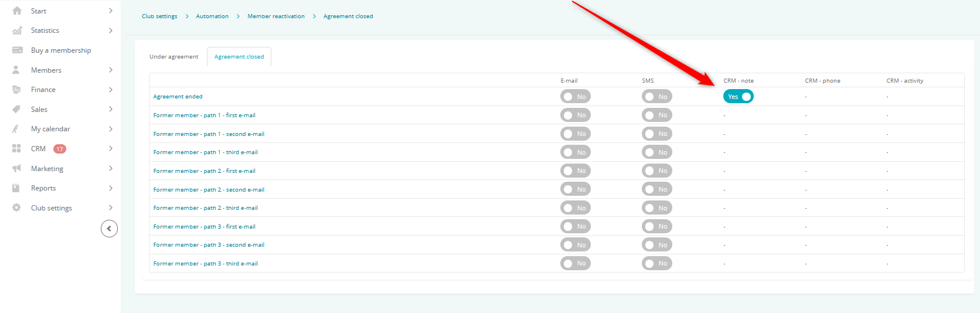Click the CRM 17 notification badge
Image resolution: width=980 pixels, height=313 pixels.
(60, 149)
